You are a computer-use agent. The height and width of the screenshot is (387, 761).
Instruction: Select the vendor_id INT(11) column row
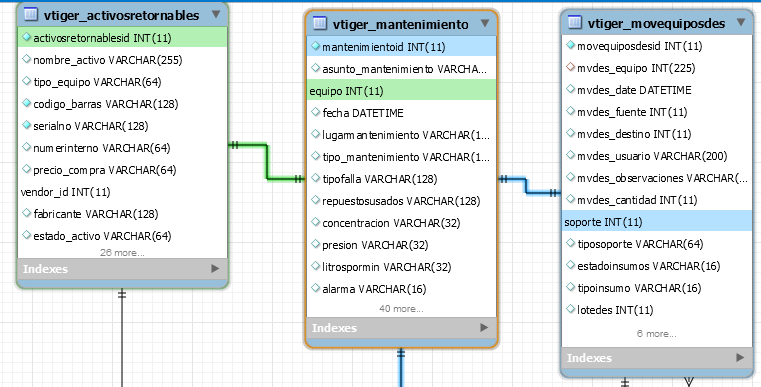pos(122,192)
